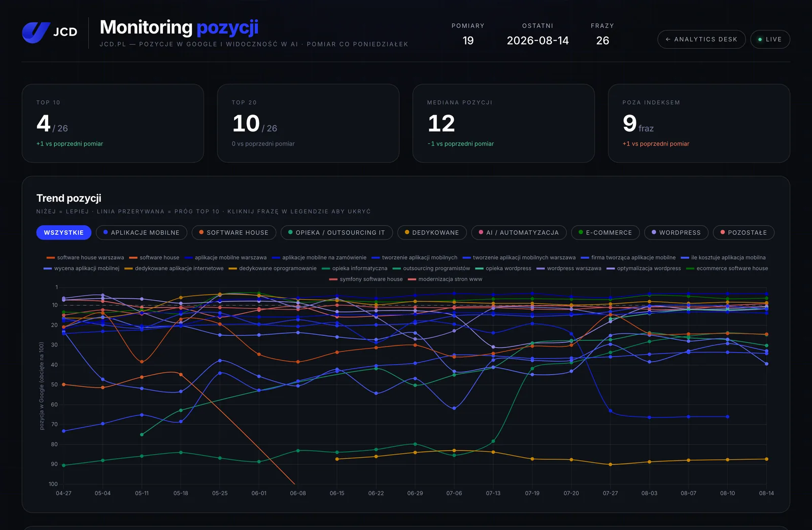Screen dimensions: 812x530
Task: Select Opieka / Outsourcing IT filter
Action: pos(337,233)
